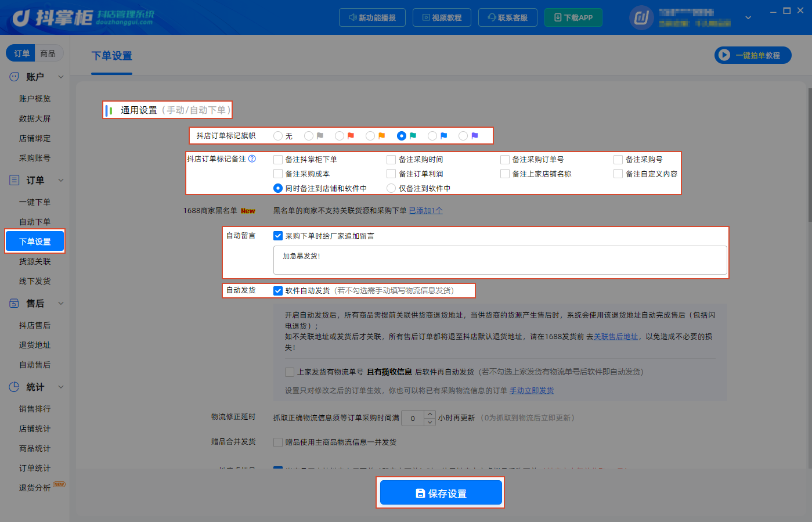Click the 统计 pie chart icon
The image size is (812, 522).
click(15, 387)
